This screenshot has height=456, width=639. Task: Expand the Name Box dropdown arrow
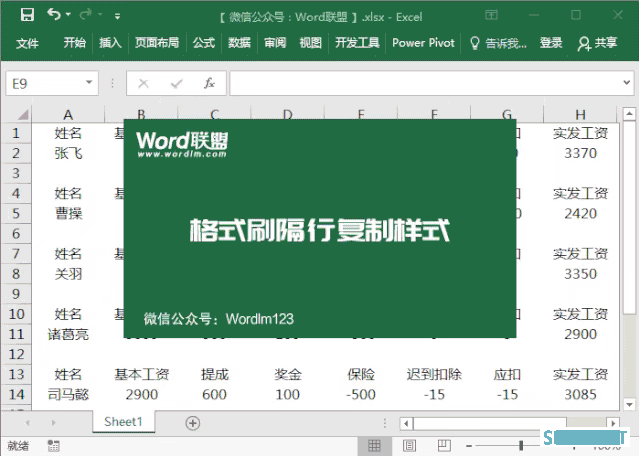pos(89,82)
